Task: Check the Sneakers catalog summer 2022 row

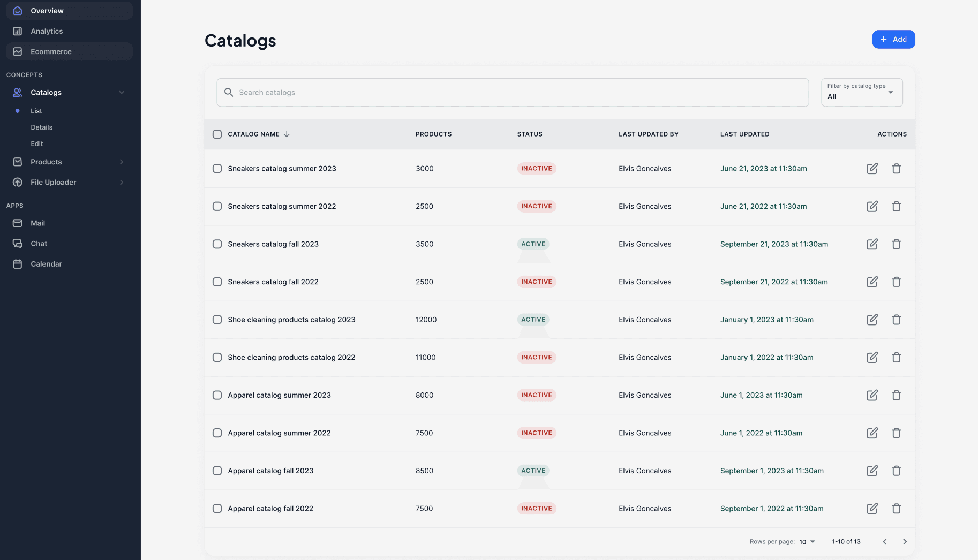Action: (217, 207)
